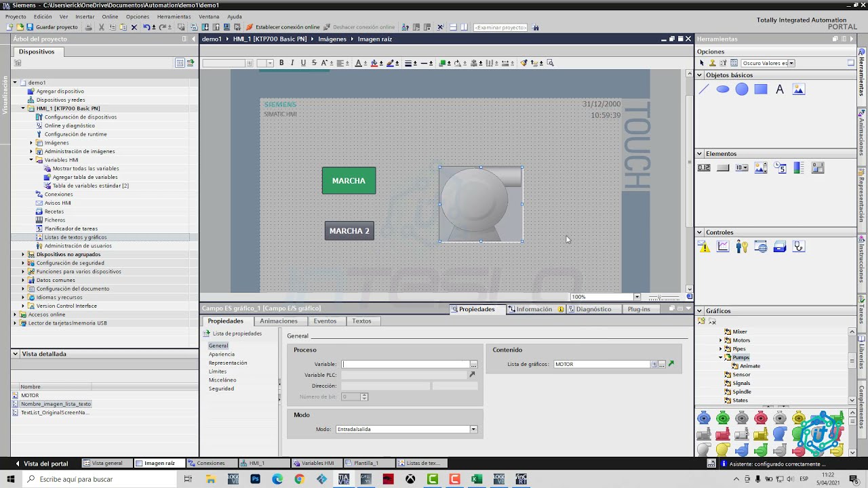
Task: Select the Line basic object tool
Action: point(704,89)
